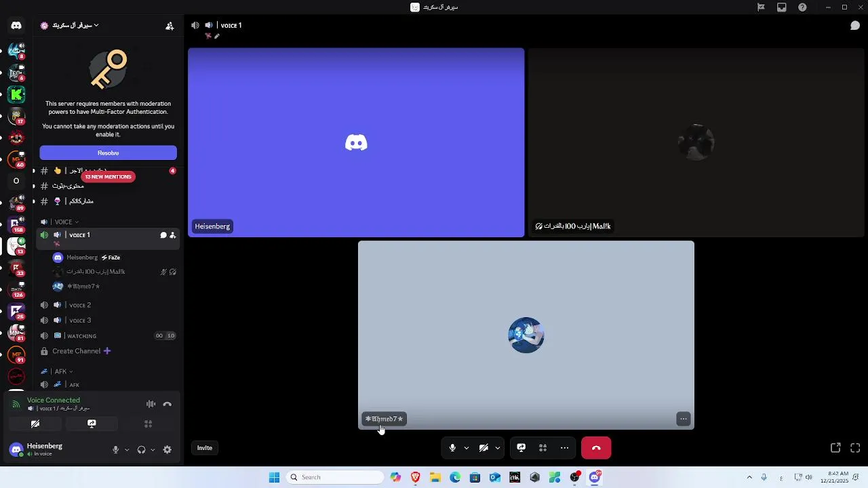The image size is (868, 488).
Task: Open voice 3 channel
Action: coord(108,321)
